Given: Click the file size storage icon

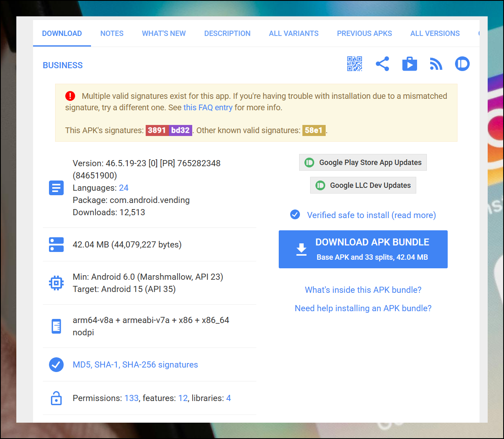Looking at the screenshot, I should pyautogui.click(x=56, y=245).
